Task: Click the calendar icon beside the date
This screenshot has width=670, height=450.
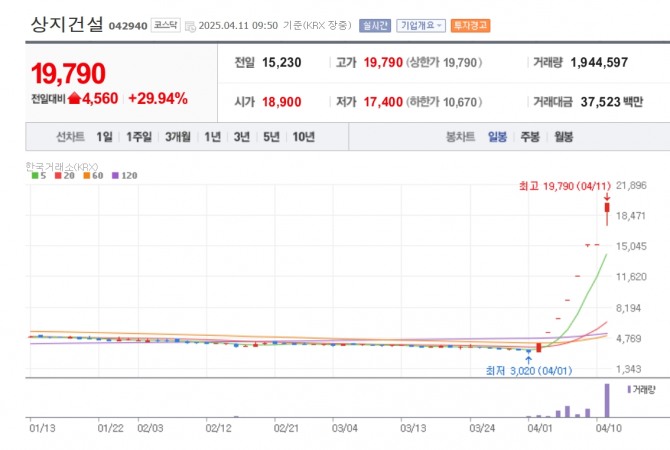Action: pos(190,26)
